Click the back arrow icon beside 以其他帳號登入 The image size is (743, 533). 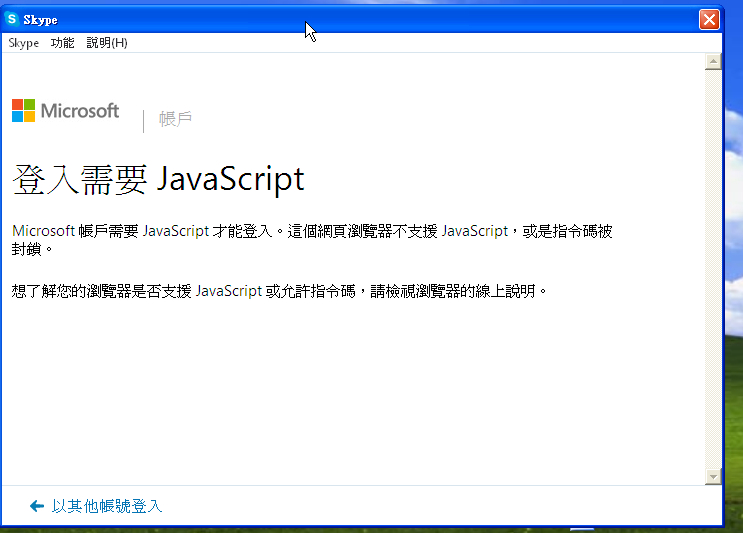point(37,506)
